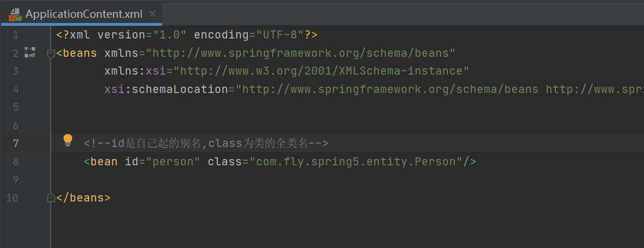The image size is (644, 248).
Task: Place the cursor in the "person" id value
Action: point(172,161)
